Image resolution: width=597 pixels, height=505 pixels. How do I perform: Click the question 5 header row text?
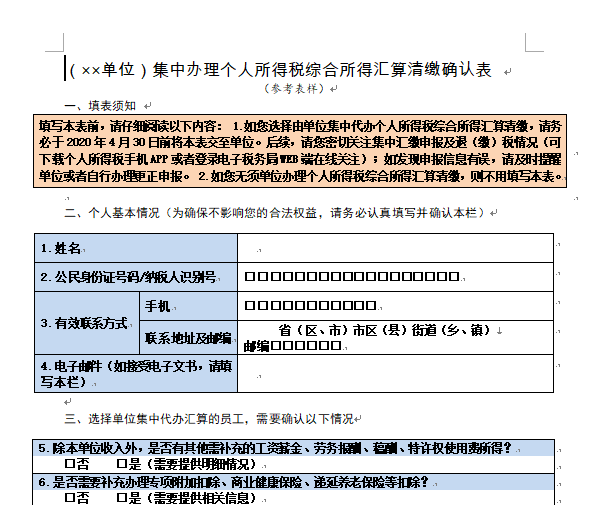tap(274, 448)
